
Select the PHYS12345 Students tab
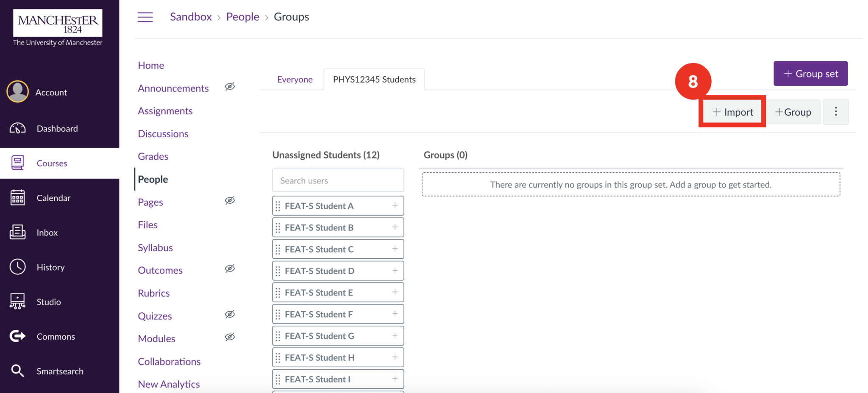pos(374,79)
